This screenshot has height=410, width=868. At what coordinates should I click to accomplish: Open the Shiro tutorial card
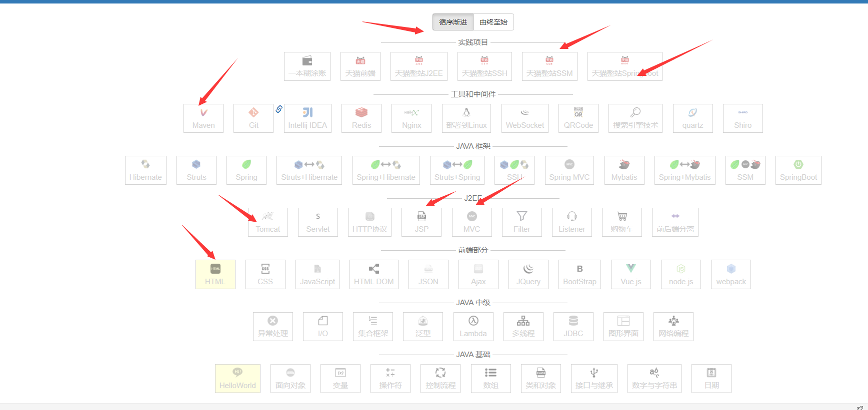click(743, 118)
